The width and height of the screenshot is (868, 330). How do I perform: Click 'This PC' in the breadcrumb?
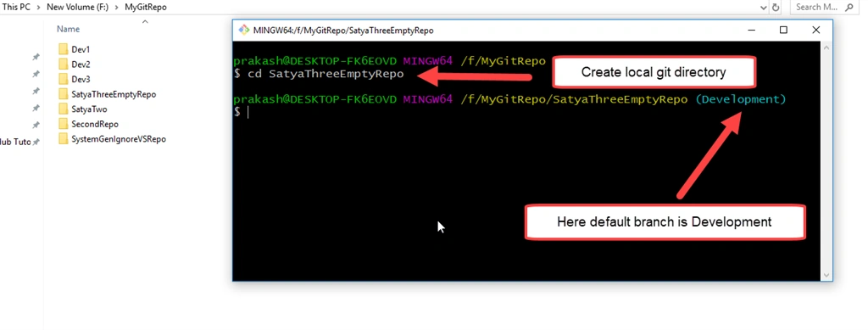pyautogui.click(x=16, y=7)
